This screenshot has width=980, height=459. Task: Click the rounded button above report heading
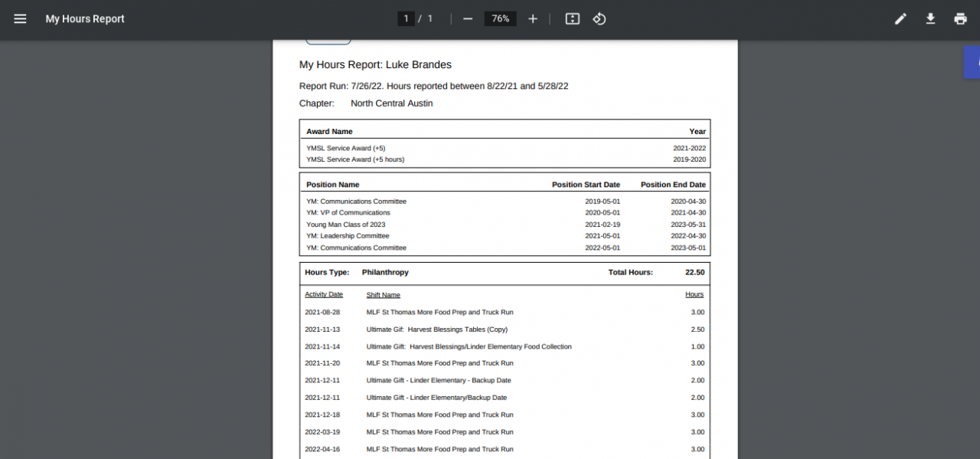328,41
